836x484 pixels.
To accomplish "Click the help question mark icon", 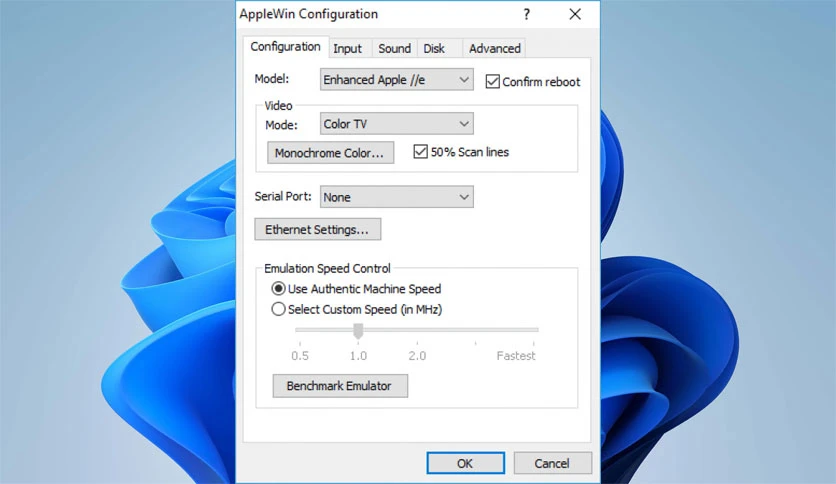I will (527, 14).
